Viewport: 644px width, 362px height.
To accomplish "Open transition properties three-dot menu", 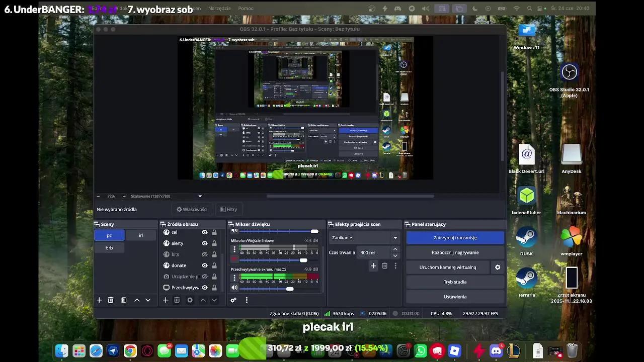I will click(x=395, y=266).
